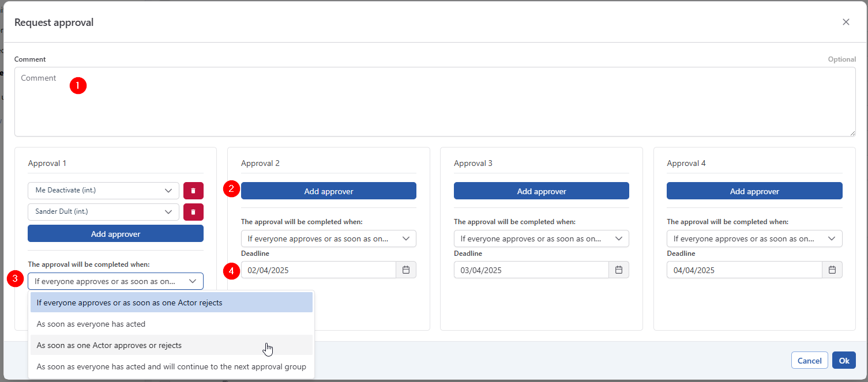Open Approval 3 completion condition dropdown
868x382 pixels.
542,239
